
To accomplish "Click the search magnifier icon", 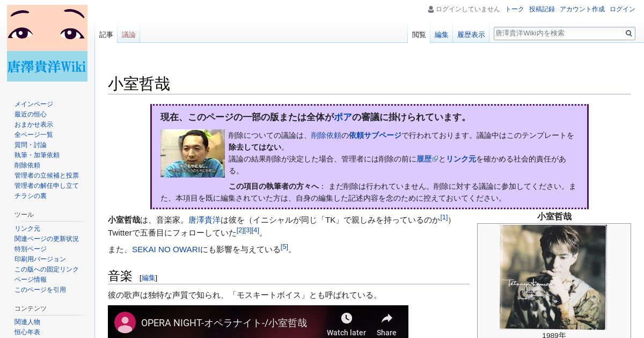I will [629, 33].
